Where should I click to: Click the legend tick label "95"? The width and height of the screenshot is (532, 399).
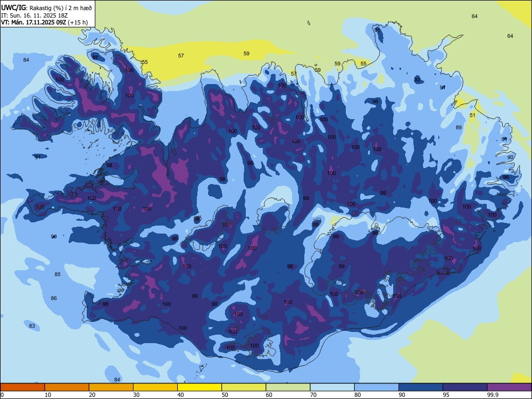(x=446, y=395)
